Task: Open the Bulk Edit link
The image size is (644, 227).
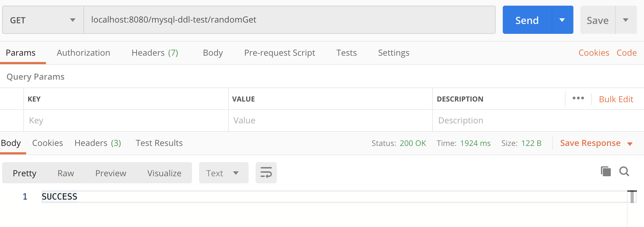Action: [x=616, y=99]
